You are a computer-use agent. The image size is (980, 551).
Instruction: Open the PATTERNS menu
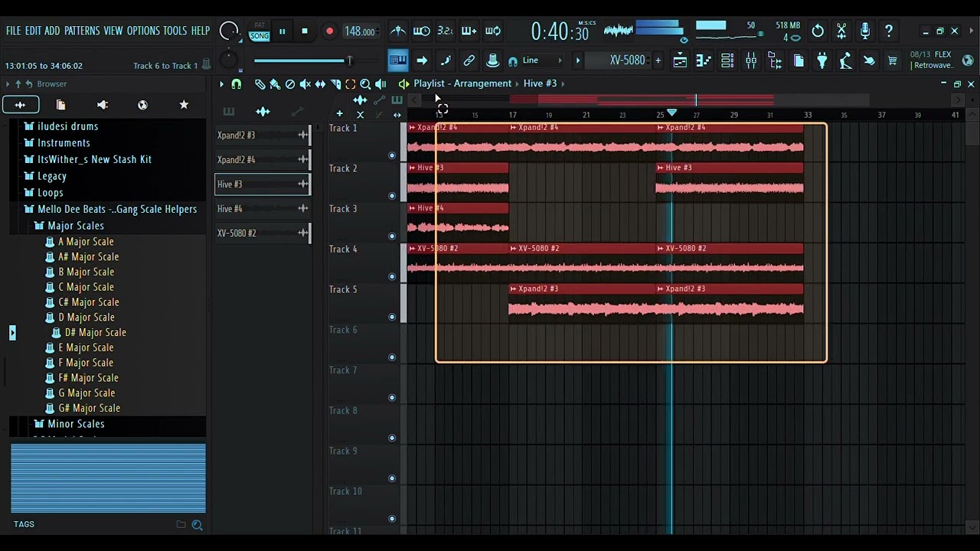click(x=82, y=31)
